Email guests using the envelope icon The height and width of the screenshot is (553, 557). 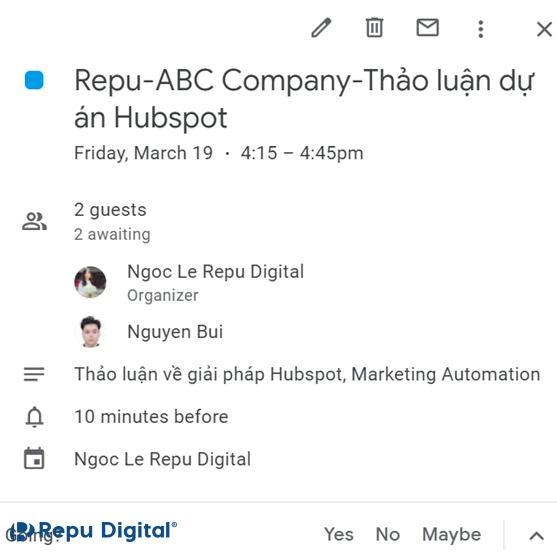[427, 28]
